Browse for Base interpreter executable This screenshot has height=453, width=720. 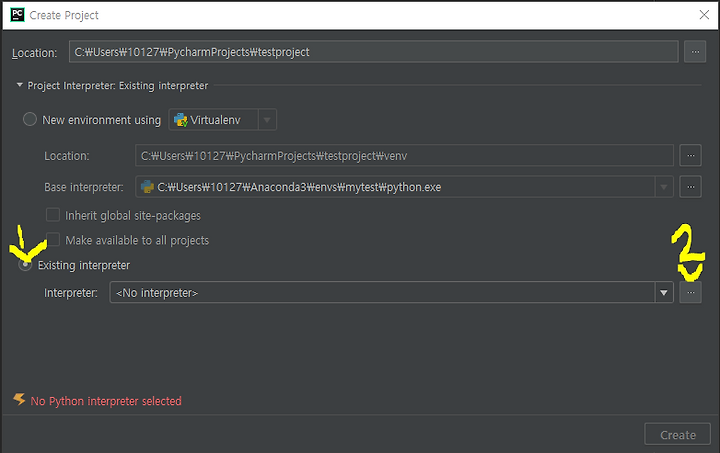tap(690, 187)
